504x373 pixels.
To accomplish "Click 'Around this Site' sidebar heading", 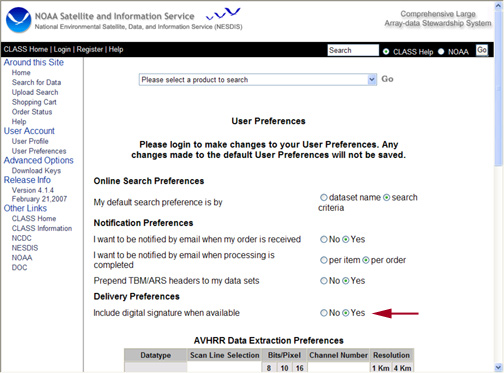I will click(34, 62).
